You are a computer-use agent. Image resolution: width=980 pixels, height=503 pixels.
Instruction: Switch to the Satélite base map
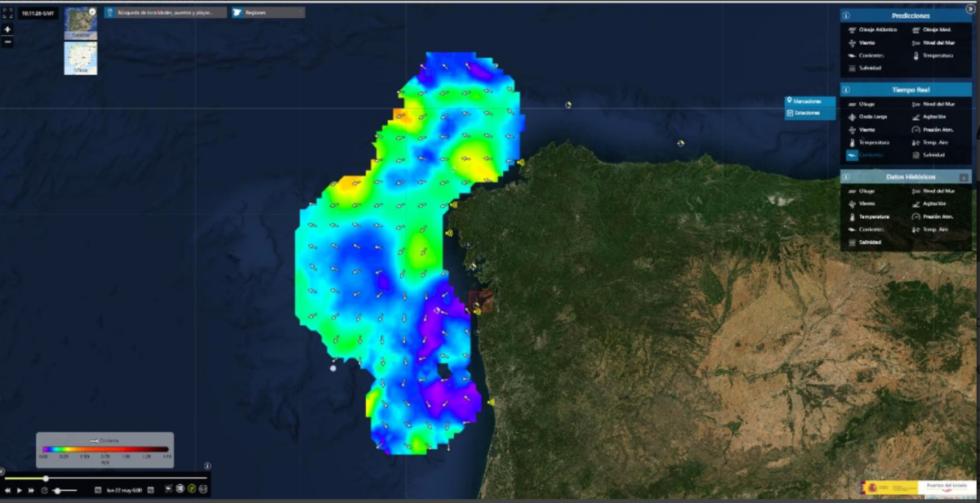click(x=81, y=24)
